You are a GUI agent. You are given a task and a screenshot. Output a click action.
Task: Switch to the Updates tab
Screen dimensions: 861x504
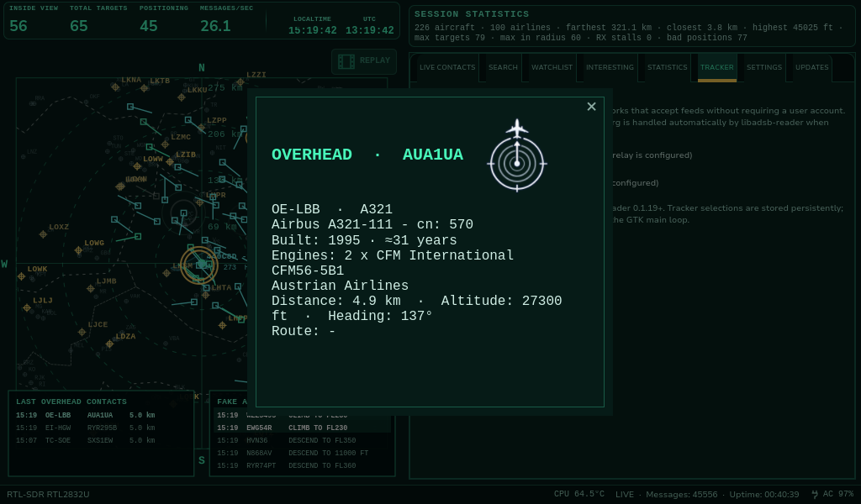pos(811,67)
